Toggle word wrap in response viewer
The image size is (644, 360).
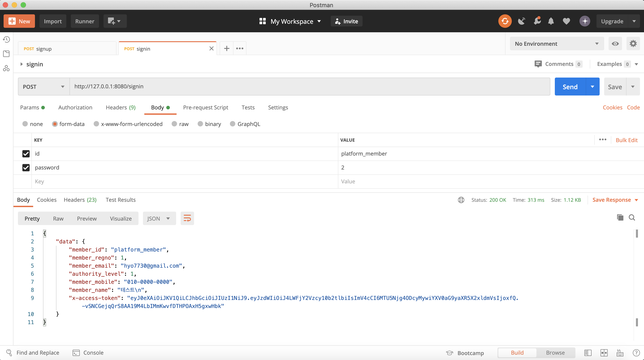tap(187, 218)
